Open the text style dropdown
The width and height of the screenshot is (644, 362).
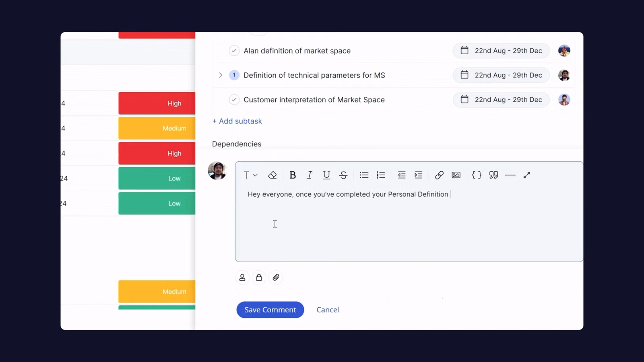[250, 175]
